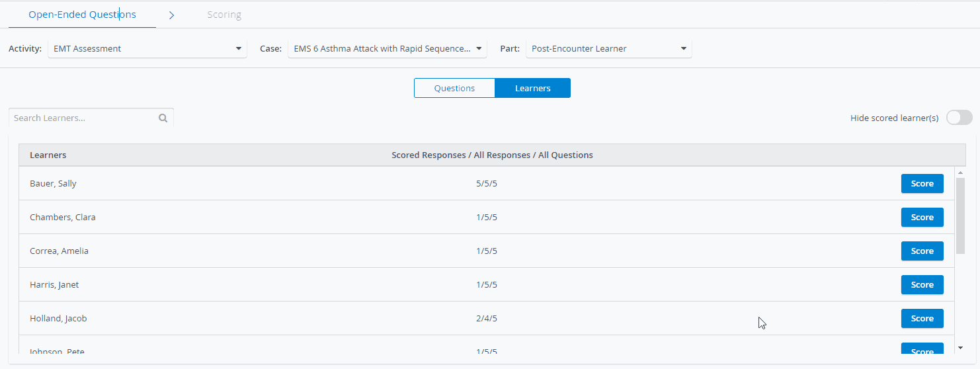
Task: Click the Search Learners input field
Action: tap(83, 118)
